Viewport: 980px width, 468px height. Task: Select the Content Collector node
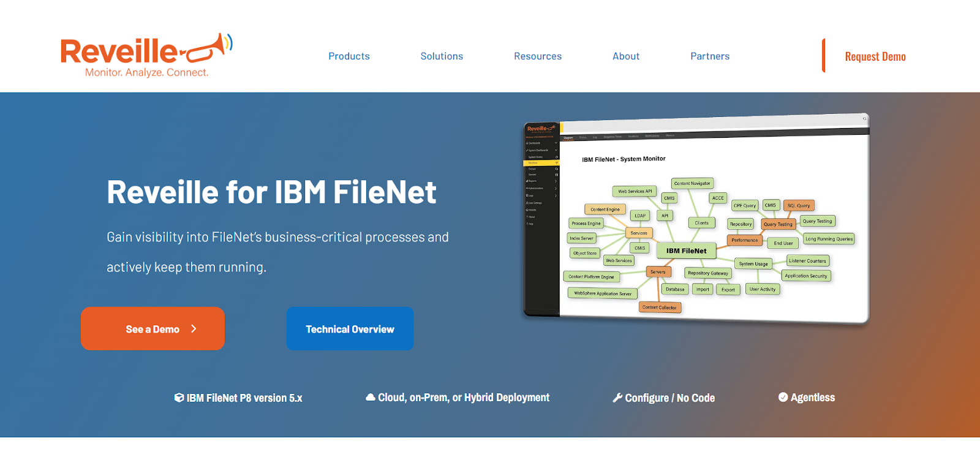coord(660,308)
